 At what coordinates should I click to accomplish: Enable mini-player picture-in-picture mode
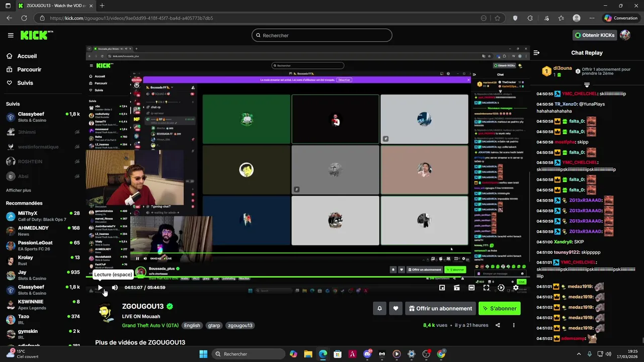tap(442, 288)
